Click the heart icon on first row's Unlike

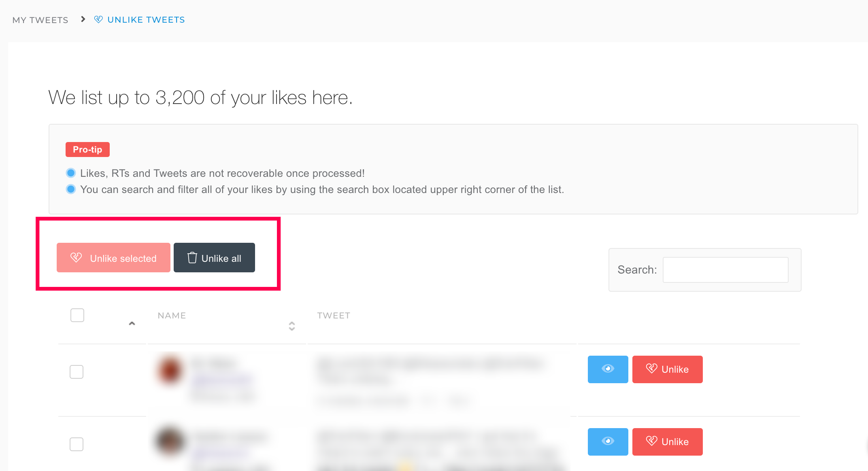(651, 368)
